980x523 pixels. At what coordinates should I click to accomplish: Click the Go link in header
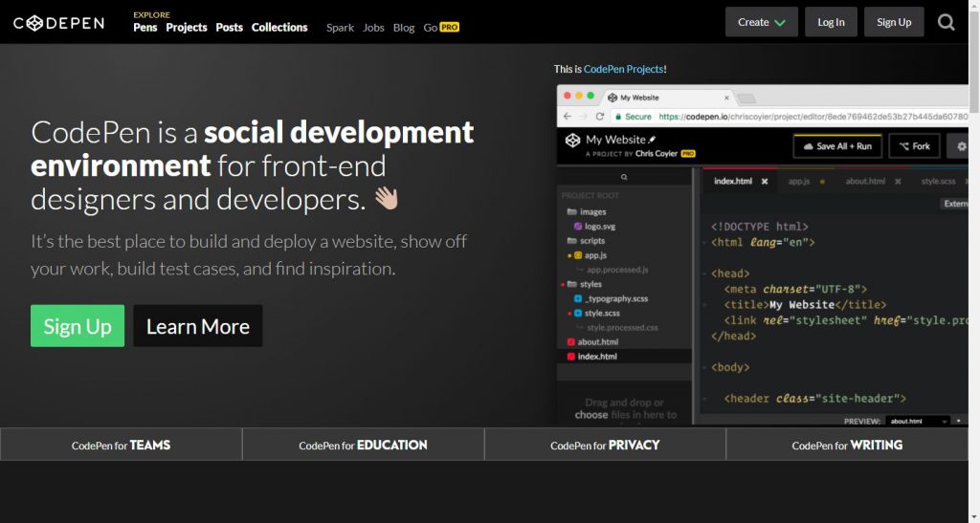click(430, 28)
